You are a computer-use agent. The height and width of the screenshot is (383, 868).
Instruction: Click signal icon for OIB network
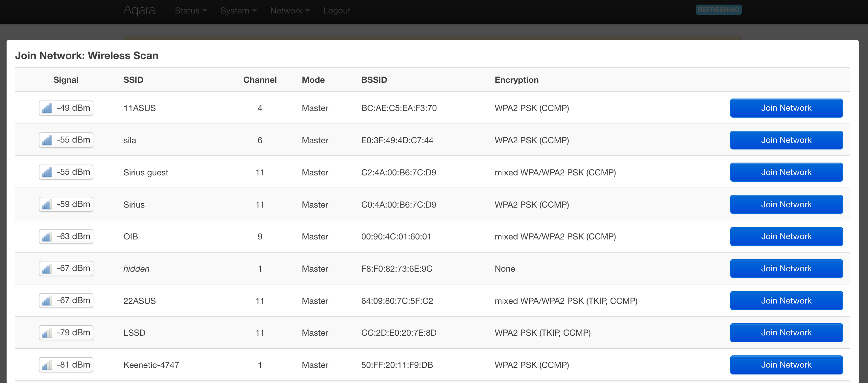[47, 237]
